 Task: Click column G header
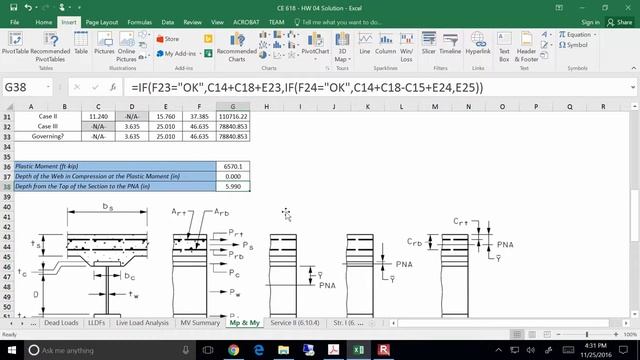point(233,107)
